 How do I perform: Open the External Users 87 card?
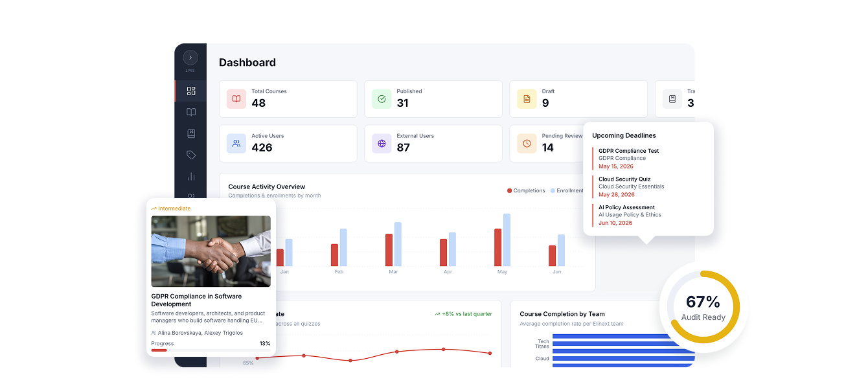coord(433,144)
